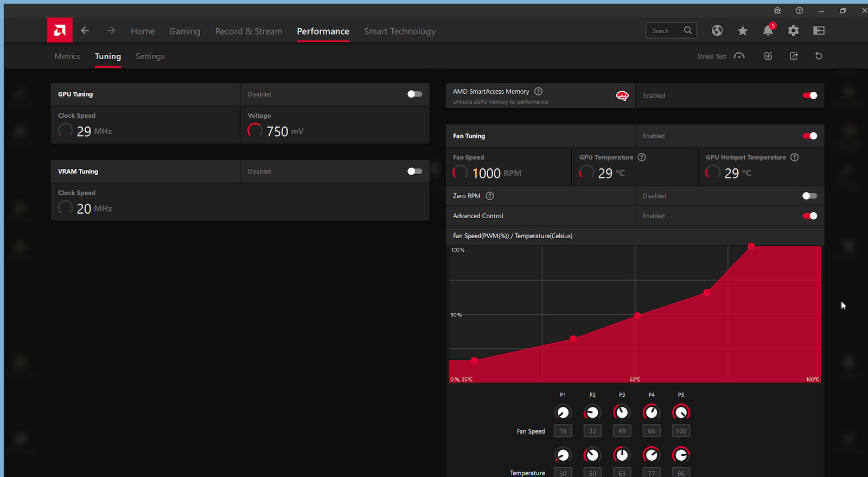Open the Record & Stream tab

click(248, 31)
